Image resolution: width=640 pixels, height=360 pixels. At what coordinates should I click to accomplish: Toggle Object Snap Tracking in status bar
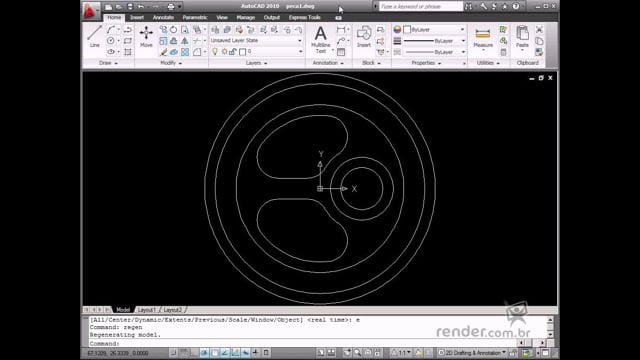[225, 352]
